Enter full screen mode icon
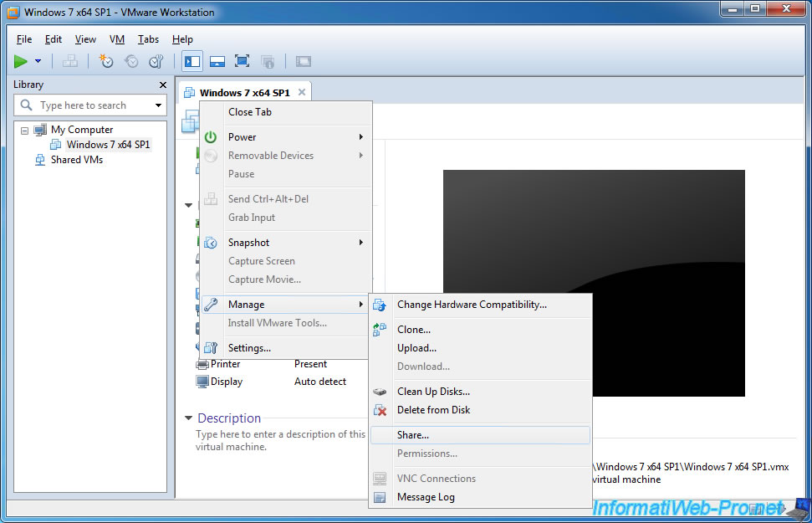 (242, 61)
